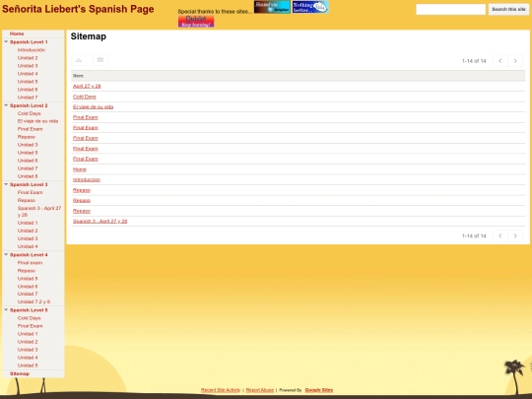Screen dimensions: 532x399
Task: Select 'Spanish 3 - April 27 y 28' in sidebar
Action: point(39,212)
